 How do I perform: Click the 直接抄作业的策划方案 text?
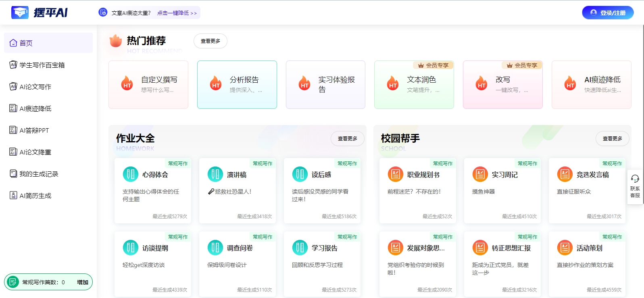tap(585, 265)
